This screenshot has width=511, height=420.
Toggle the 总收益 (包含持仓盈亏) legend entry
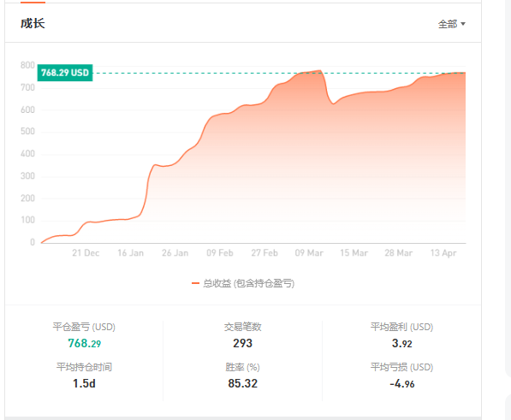tap(243, 283)
